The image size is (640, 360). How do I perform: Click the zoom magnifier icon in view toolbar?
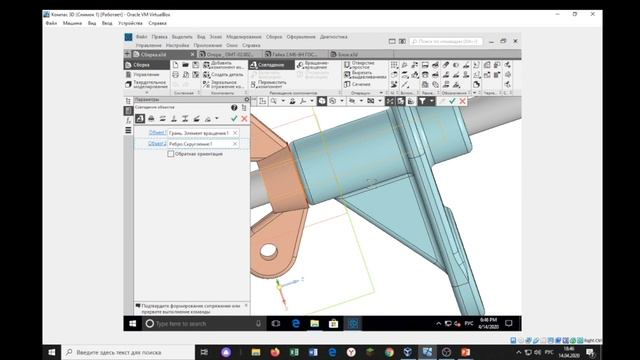pos(273,101)
